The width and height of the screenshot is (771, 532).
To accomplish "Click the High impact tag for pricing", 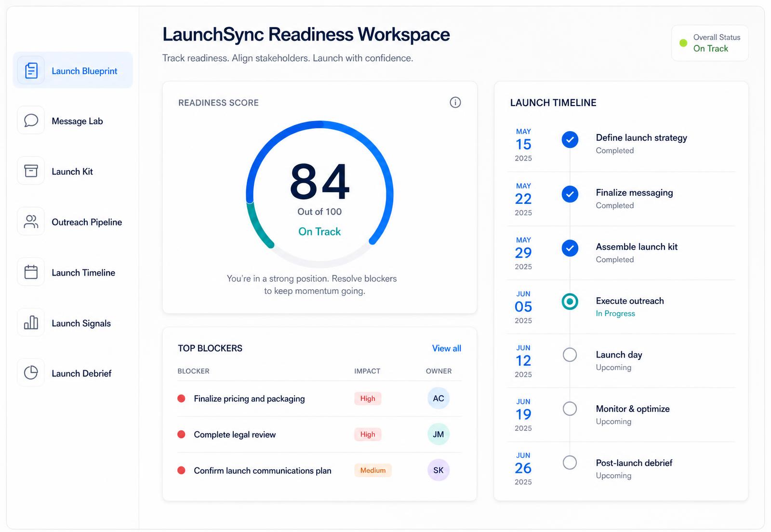I will [368, 399].
